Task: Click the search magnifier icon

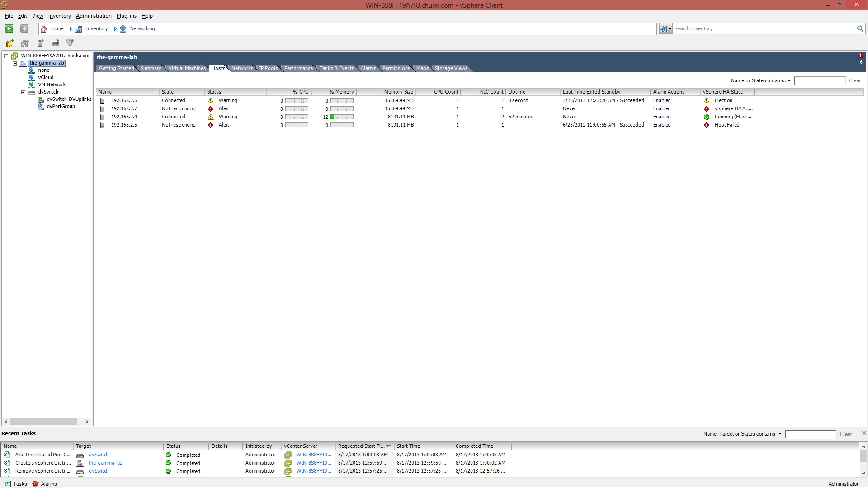Action: click(x=860, y=29)
